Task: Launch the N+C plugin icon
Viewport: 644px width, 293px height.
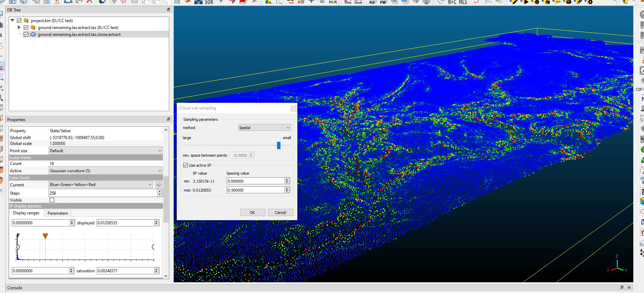Action: tap(452, 2)
